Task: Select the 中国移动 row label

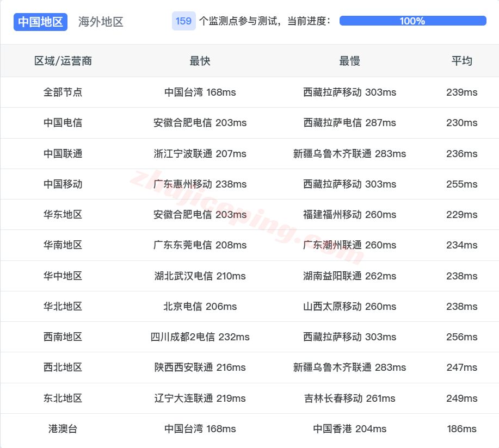Action: (63, 184)
